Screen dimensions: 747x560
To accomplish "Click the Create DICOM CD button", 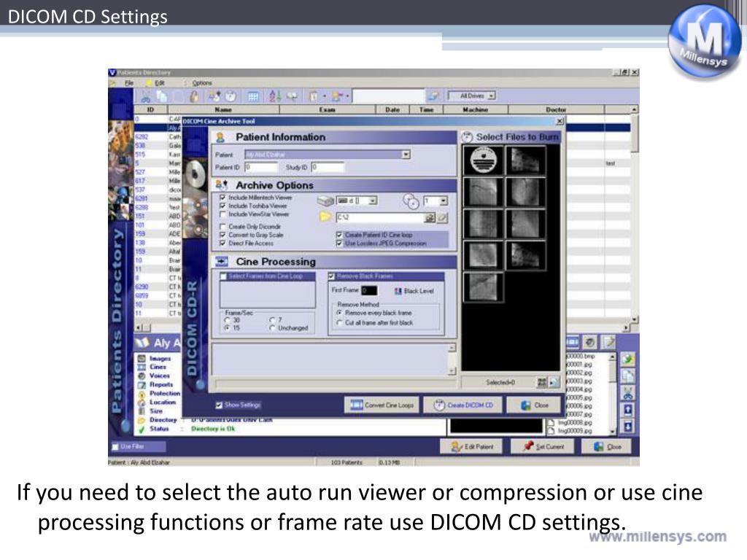I will 462,405.
